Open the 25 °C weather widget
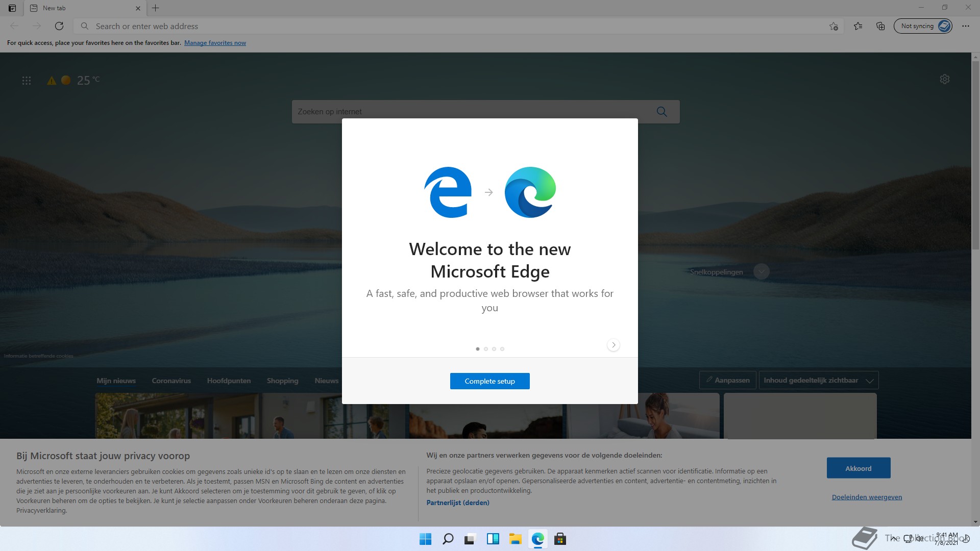This screenshot has height=551, width=980. tap(88, 80)
